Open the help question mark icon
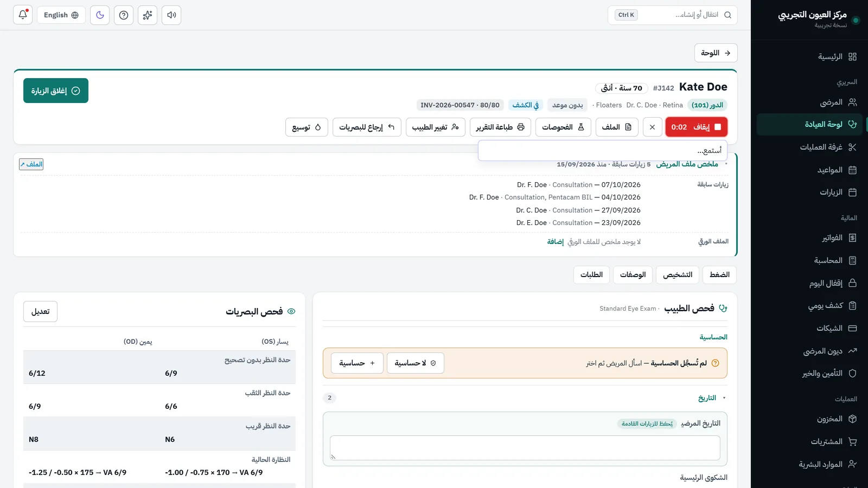 click(x=124, y=15)
